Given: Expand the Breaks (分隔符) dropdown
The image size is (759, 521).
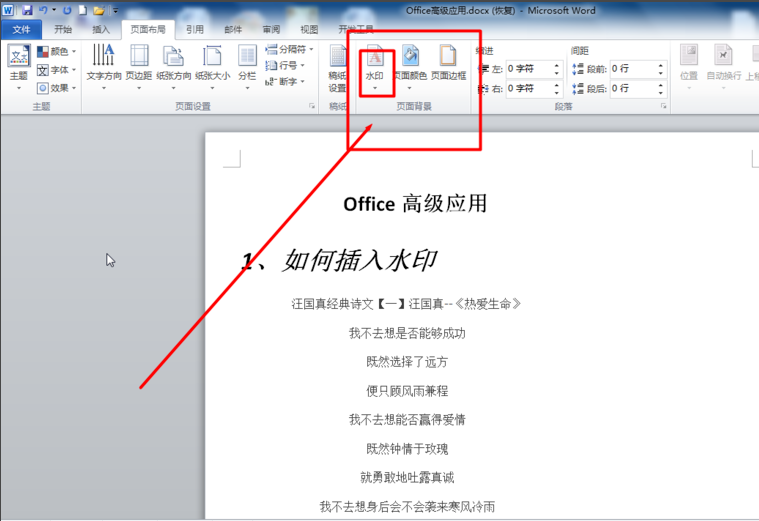Looking at the screenshot, I should (289, 49).
